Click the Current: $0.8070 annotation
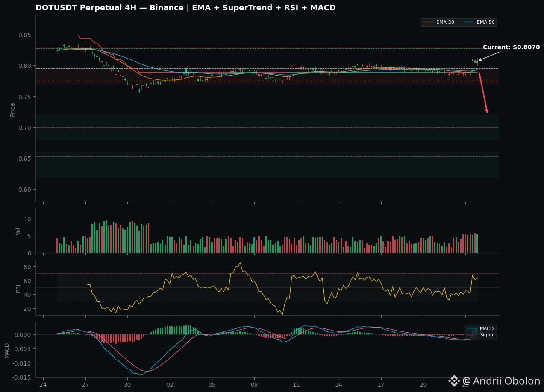The height and width of the screenshot is (392, 544). click(511, 47)
